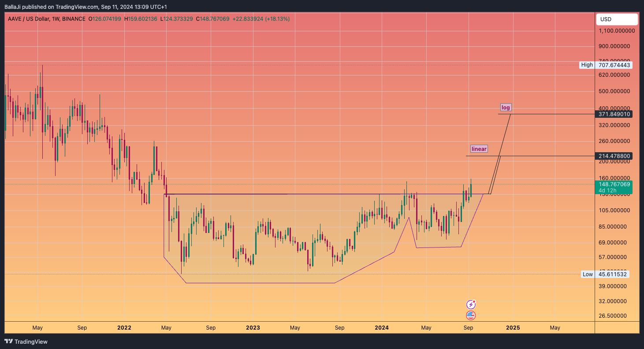Select the 'linear' target label
The height and width of the screenshot is (349, 644).
(x=479, y=149)
